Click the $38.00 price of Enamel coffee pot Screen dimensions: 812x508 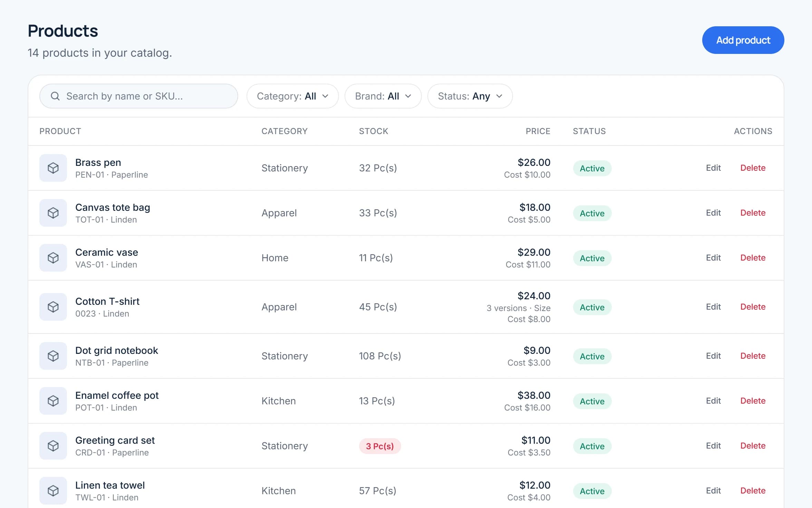point(534,395)
